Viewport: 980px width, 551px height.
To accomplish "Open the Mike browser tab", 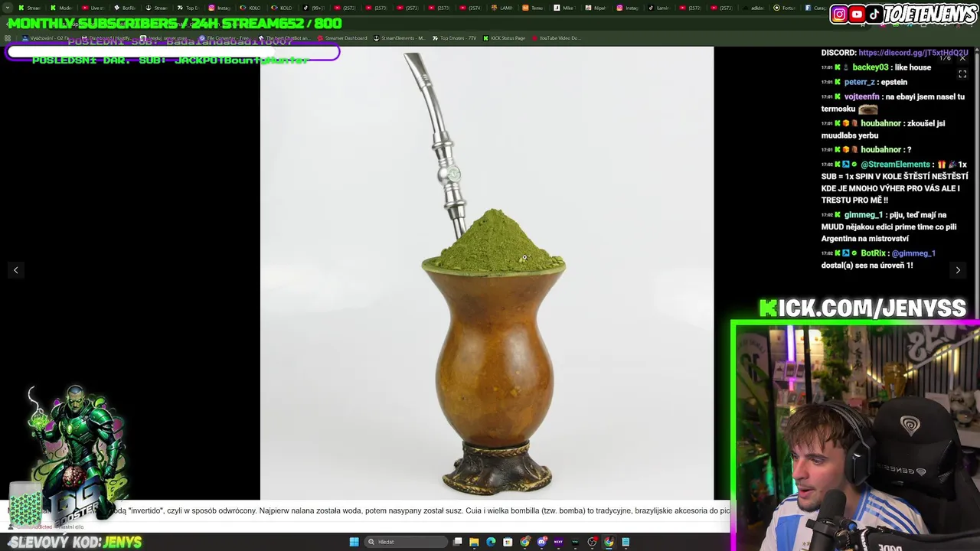I will 565,8.
